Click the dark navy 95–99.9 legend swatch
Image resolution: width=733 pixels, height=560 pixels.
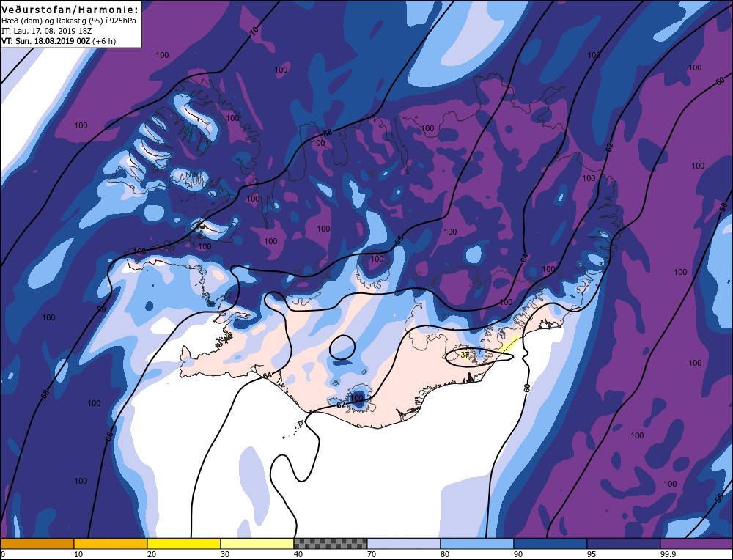(x=624, y=543)
